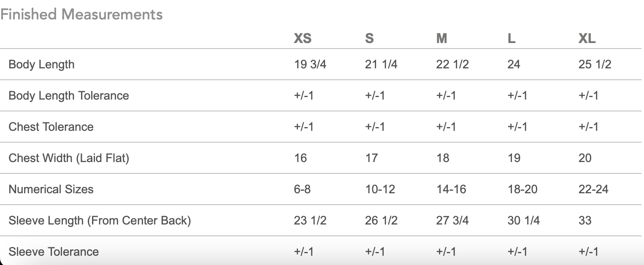The height and width of the screenshot is (265, 644).
Task: Select the Chest Tolerance row label
Action: coord(51,127)
